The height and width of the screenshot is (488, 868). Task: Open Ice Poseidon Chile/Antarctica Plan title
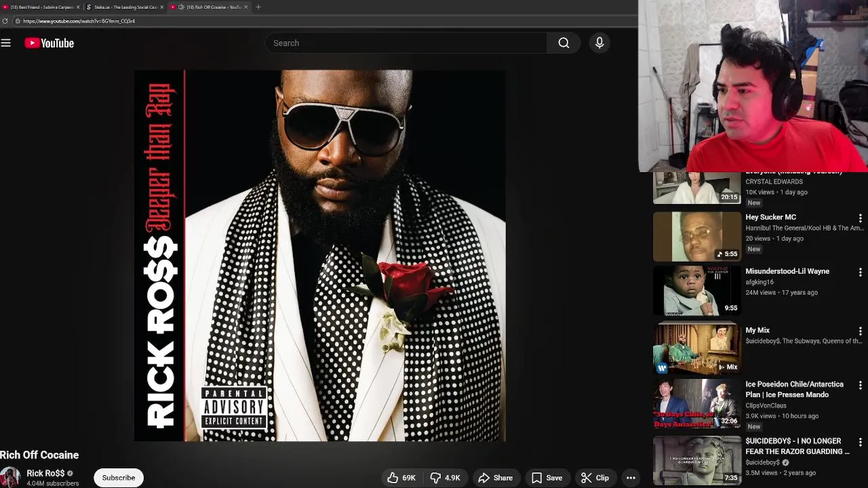[x=794, y=389]
